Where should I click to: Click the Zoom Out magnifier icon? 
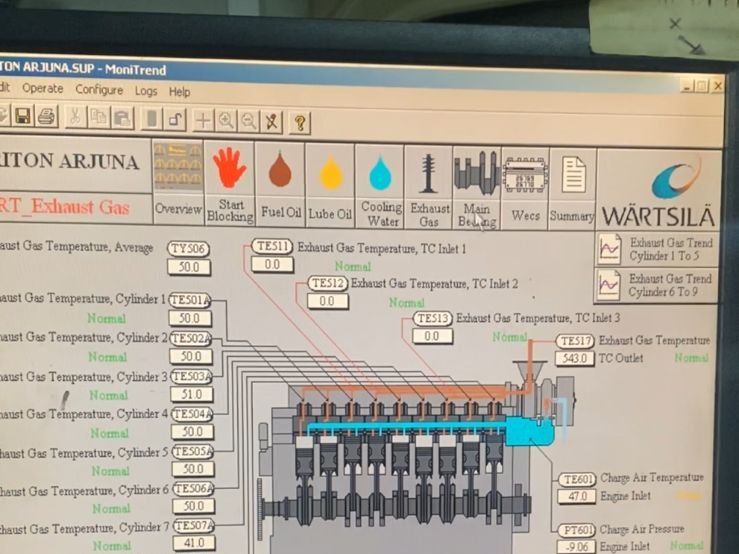click(x=249, y=121)
